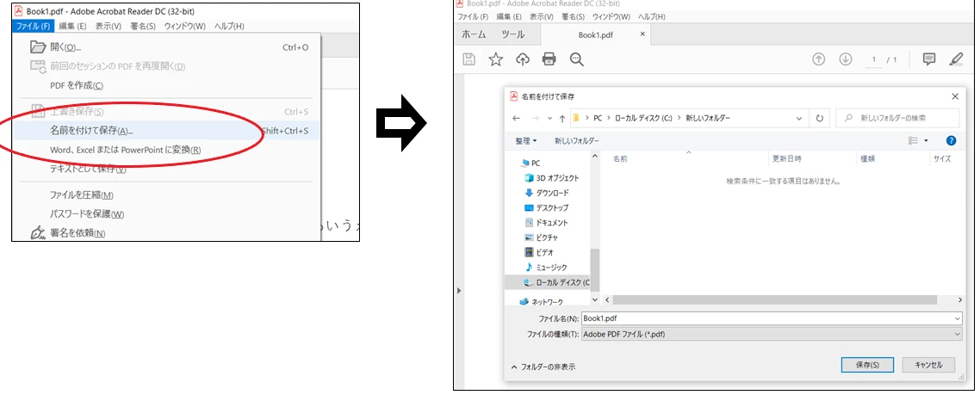
Task: Click the view layout icon in save dialog
Action: (913, 140)
